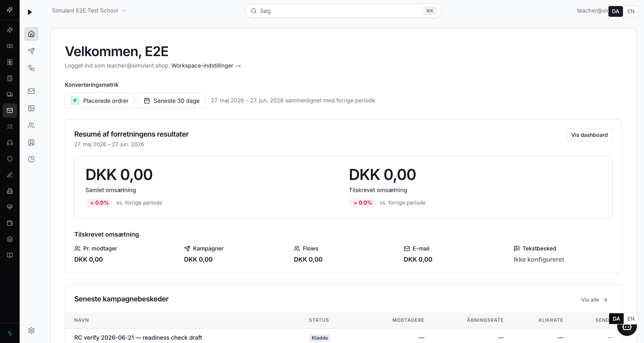Open the wallet icon in the dark rail
This screenshot has width=644, height=343.
[x=10, y=223]
